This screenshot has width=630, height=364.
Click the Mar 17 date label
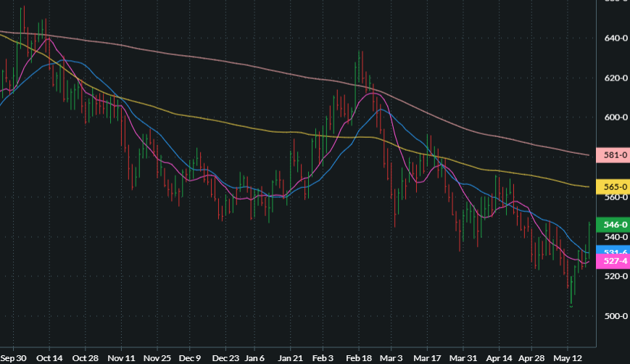(x=428, y=357)
